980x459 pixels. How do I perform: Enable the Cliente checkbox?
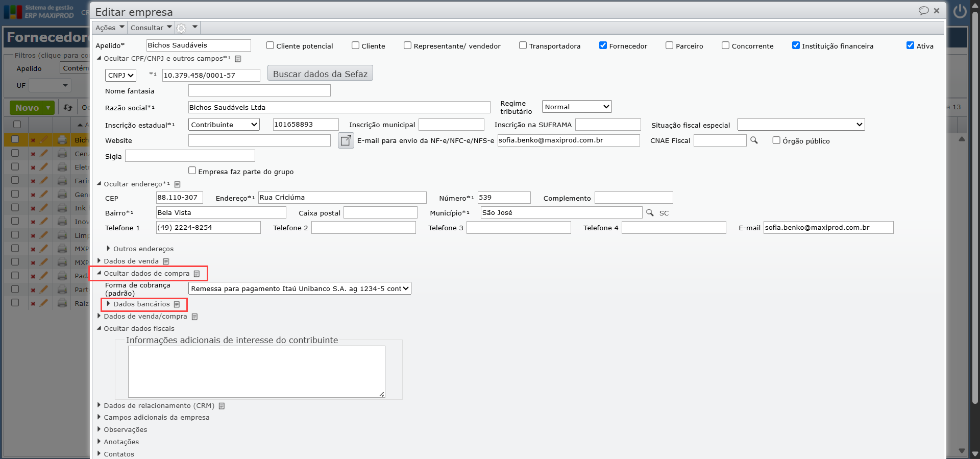click(x=355, y=45)
